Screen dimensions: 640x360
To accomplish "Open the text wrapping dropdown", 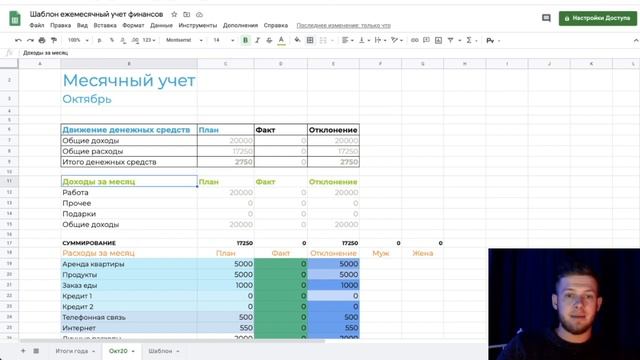I will click(380, 40).
